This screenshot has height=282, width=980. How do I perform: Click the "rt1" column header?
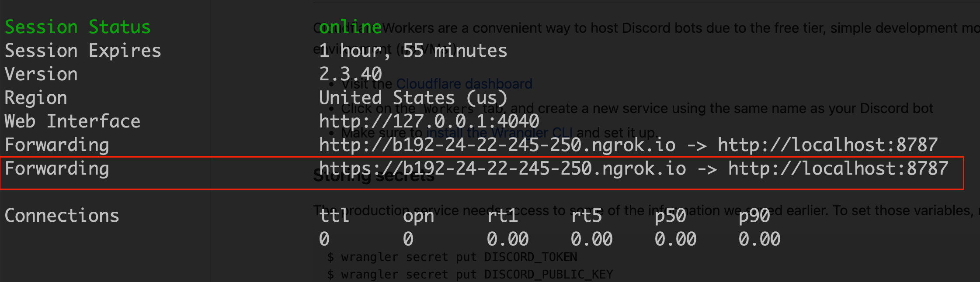point(503,216)
